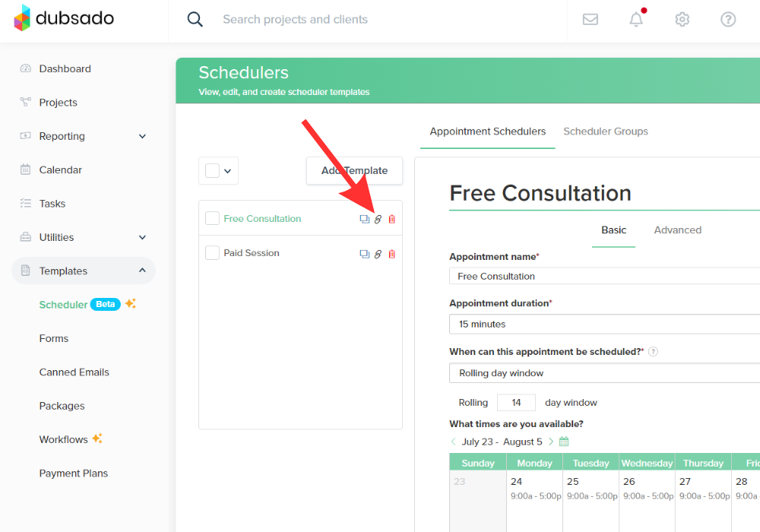Open the notifications bell

click(x=636, y=20)
